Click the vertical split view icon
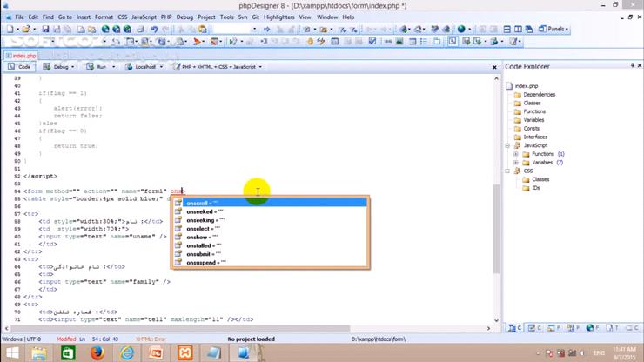Screen dimensions: 644x362 518,30
